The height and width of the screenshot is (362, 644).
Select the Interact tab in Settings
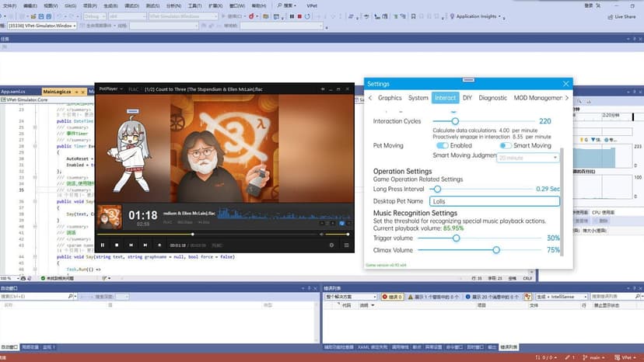click(445, 98)
